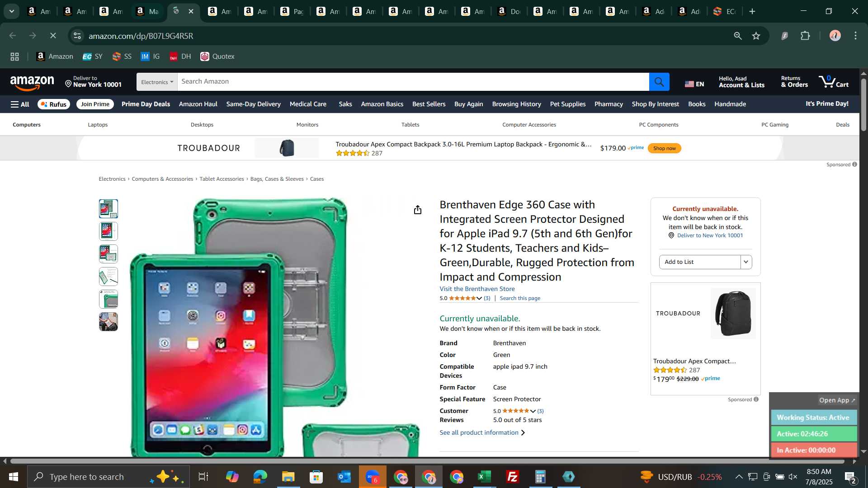
Task: Open Excel from the taskbar
Action: [x=484, y=477]
